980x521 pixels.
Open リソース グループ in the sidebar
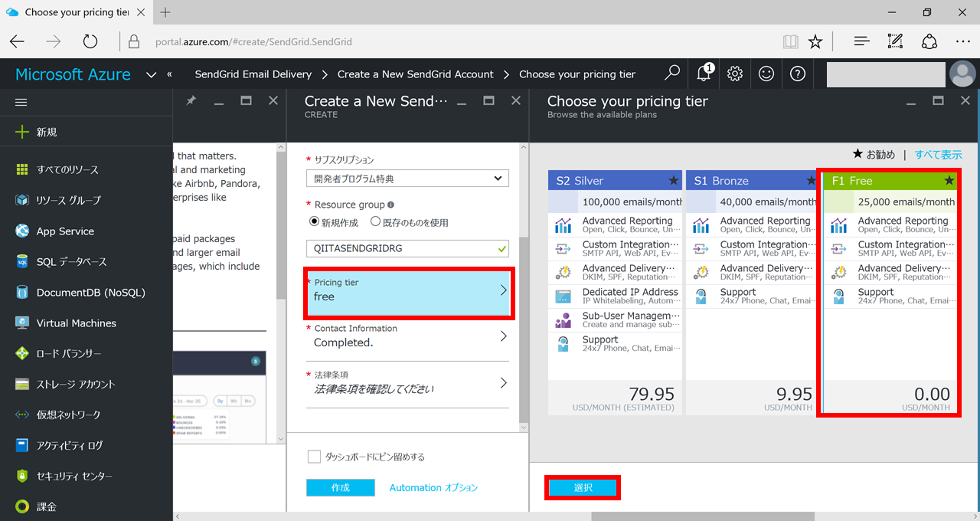[x=87, y=200]
